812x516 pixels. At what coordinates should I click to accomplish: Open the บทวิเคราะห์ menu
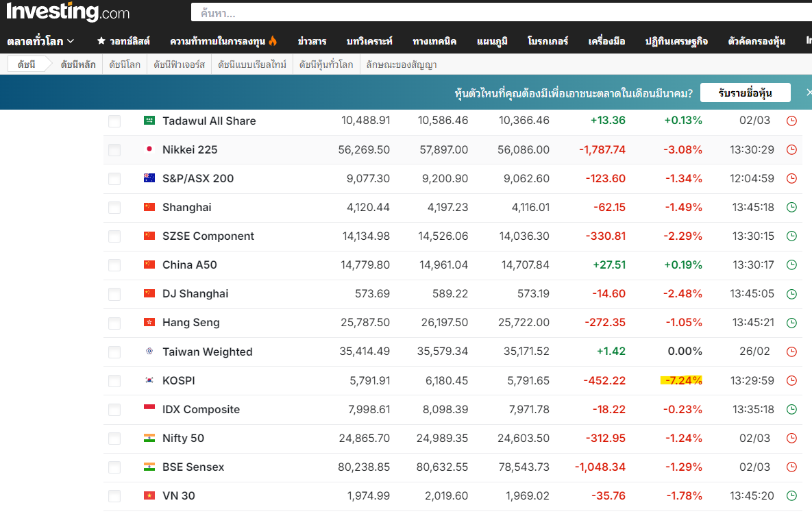tap(369, 41)
